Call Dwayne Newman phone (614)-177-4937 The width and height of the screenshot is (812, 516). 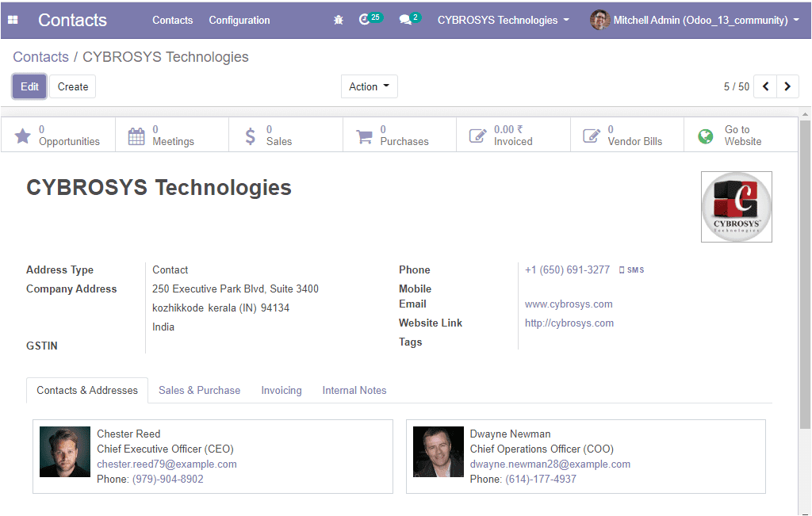(541, 479)
